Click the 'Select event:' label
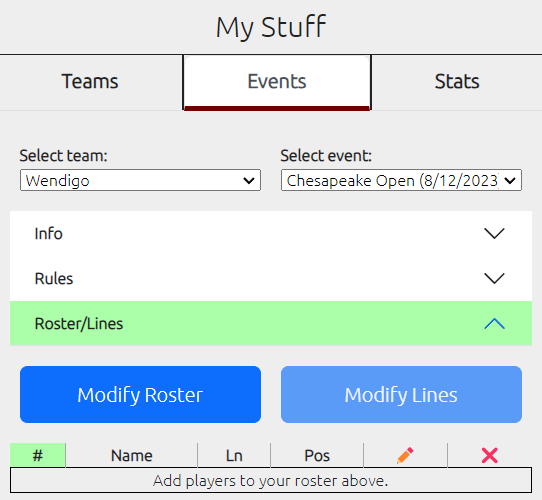Screen dimensions: 542x500 tap(326, 156)
